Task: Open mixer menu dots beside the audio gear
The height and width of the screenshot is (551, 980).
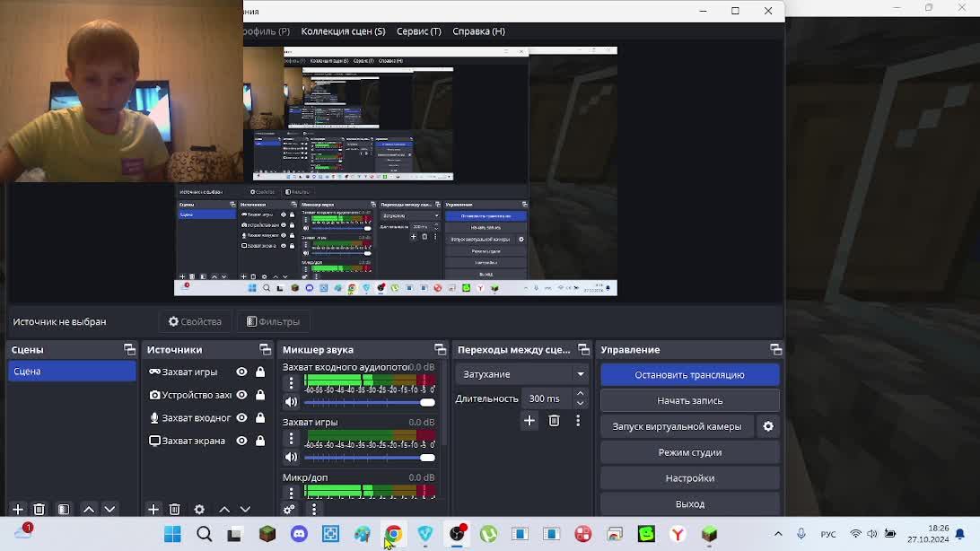Action: coord(314,509)
